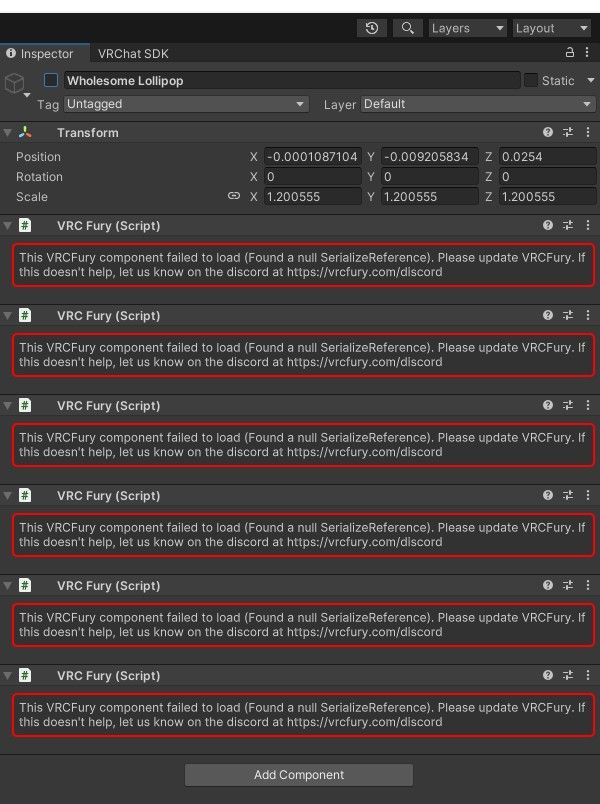Viewport: 600px width, 804px height.
Task: Click the third VRC Fury script icon
Action: coord(25,405)
